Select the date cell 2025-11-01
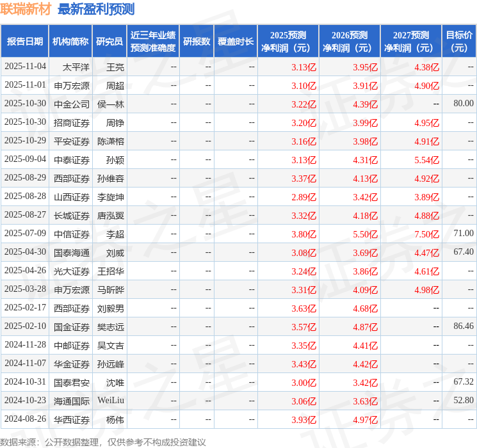This screenshot has height=448, width=477. [x=25, y=85]
